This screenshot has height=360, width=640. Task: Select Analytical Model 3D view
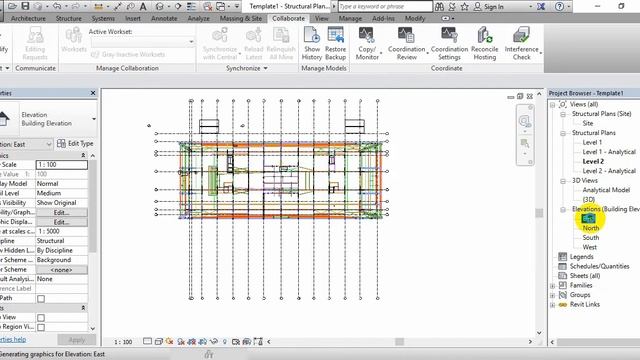point(606,190)
